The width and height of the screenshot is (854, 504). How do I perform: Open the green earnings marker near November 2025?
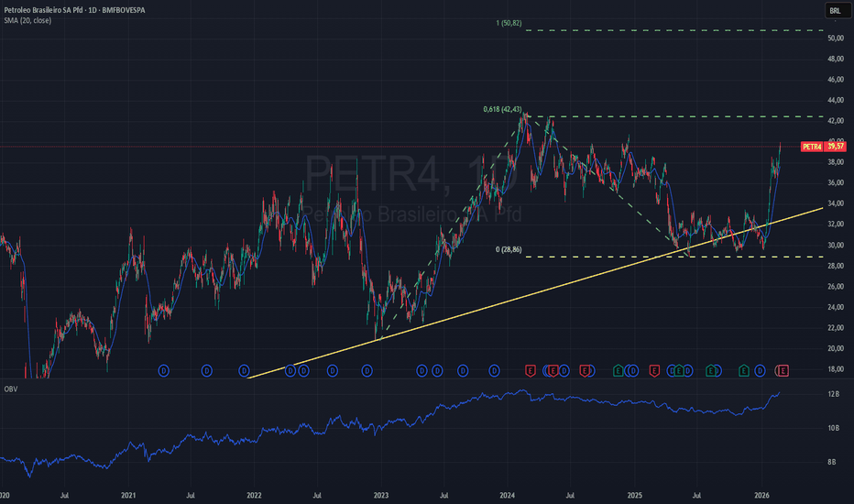pos(743,371)
